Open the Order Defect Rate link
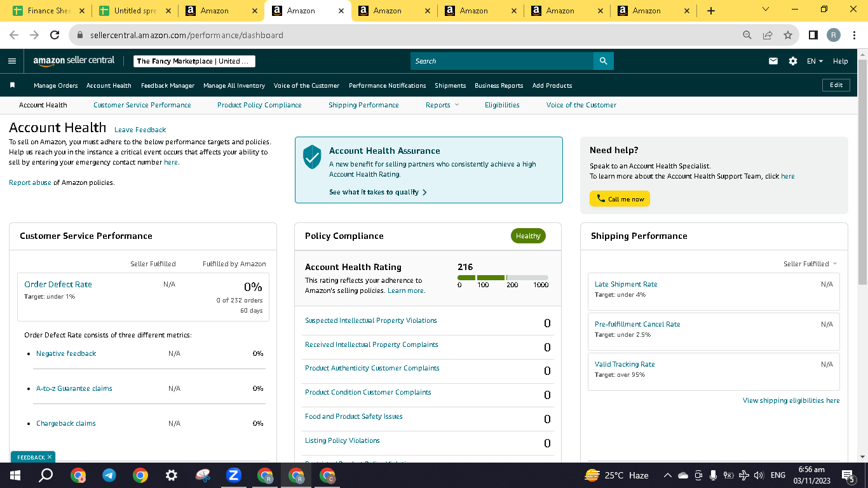This screenshot has width=868, height=488. click(58, 284)
